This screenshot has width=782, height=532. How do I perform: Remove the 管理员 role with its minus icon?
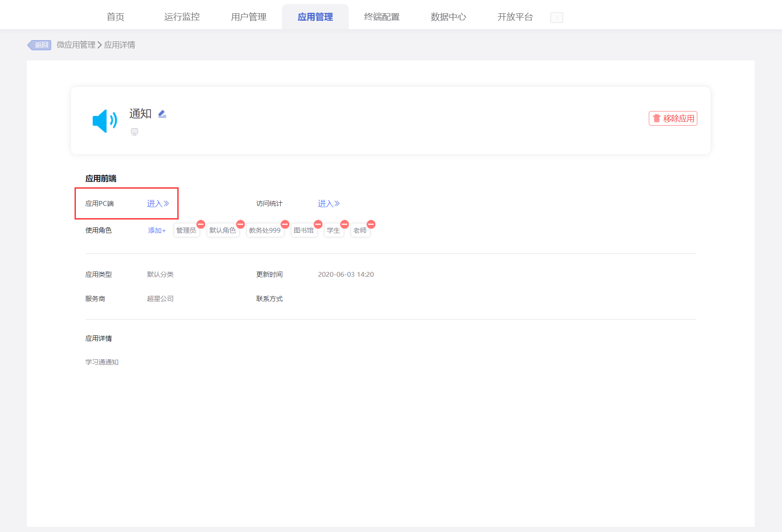pyautogui.click(x=201, y=224)
